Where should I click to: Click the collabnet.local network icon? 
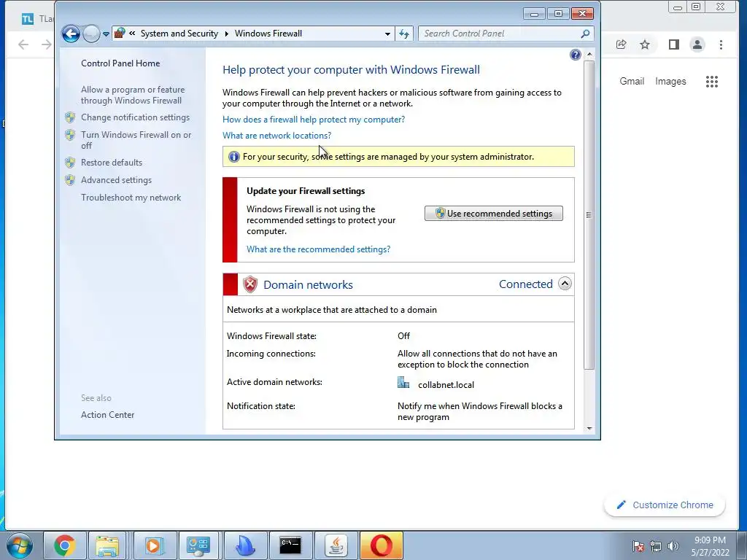coord(403,383)
